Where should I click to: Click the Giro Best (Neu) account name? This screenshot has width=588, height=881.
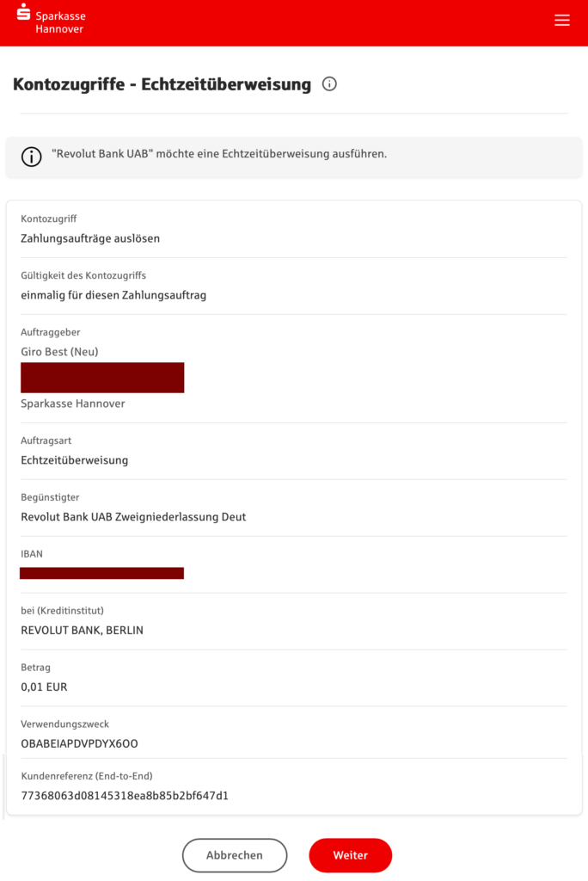click(x=59, y=352)
